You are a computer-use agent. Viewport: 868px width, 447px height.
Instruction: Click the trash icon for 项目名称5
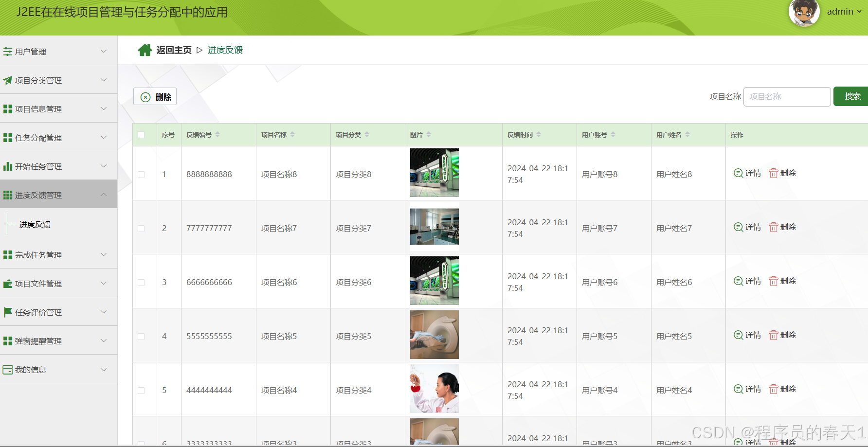(774, 335)
